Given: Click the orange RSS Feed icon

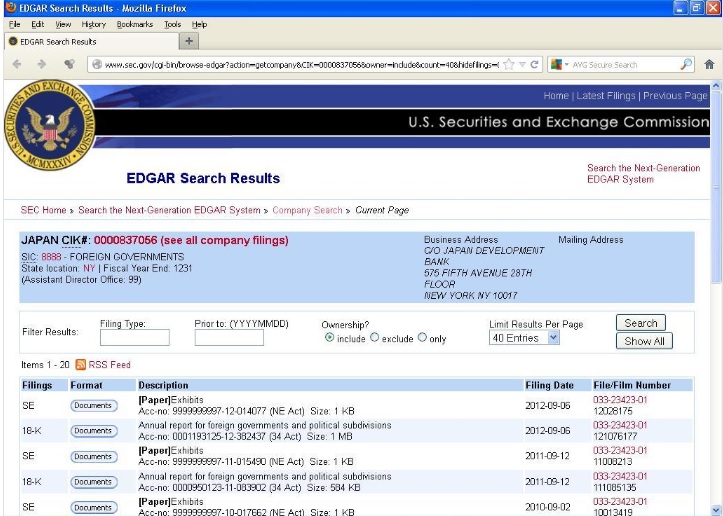Looking at the screenshot, I should tap(81, 365).
